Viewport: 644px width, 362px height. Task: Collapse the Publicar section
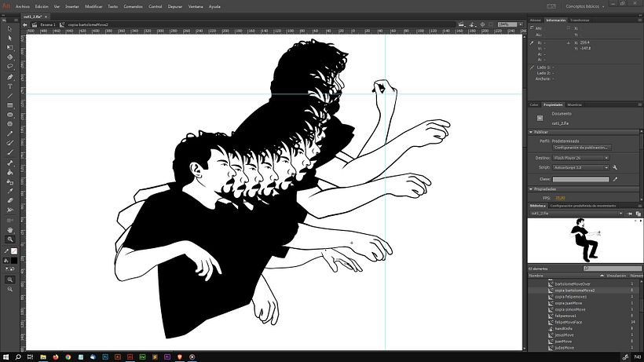click(x=531, y=132)
